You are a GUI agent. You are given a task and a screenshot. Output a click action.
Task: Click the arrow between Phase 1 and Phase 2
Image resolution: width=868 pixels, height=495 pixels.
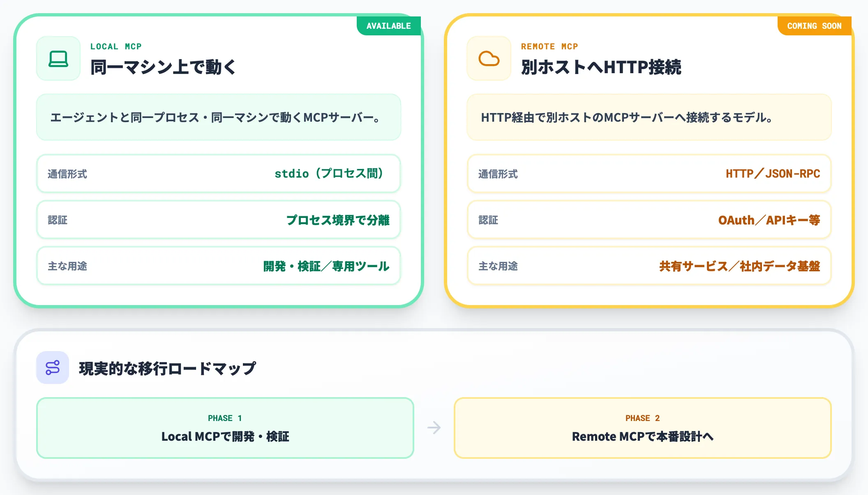click(434, 428)
